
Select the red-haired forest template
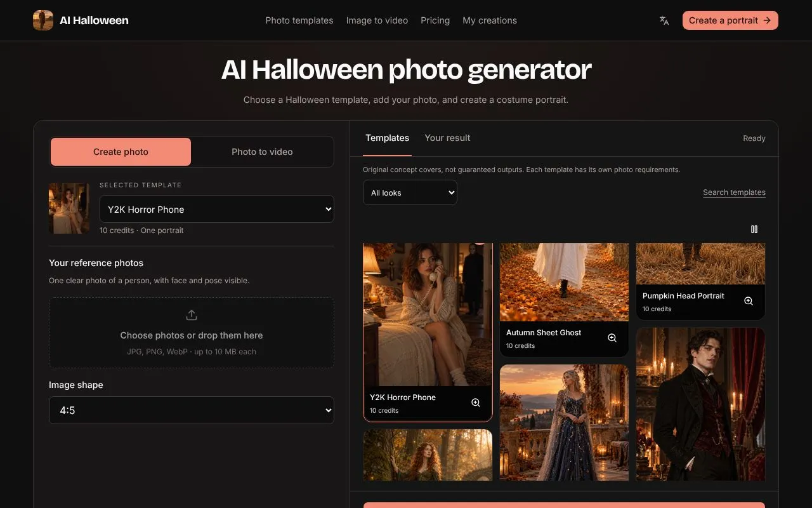tap(428, 455)
